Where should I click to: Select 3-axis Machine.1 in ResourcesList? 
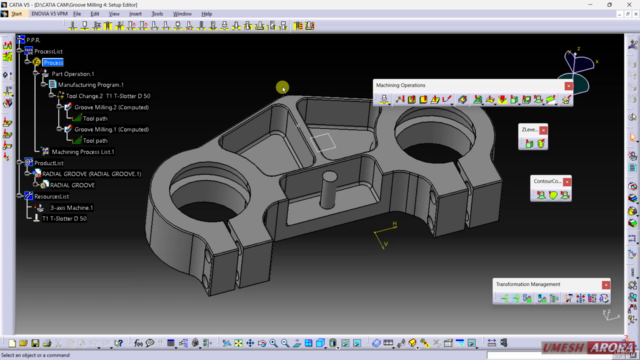pyautogui.click(x=71, y=207)
